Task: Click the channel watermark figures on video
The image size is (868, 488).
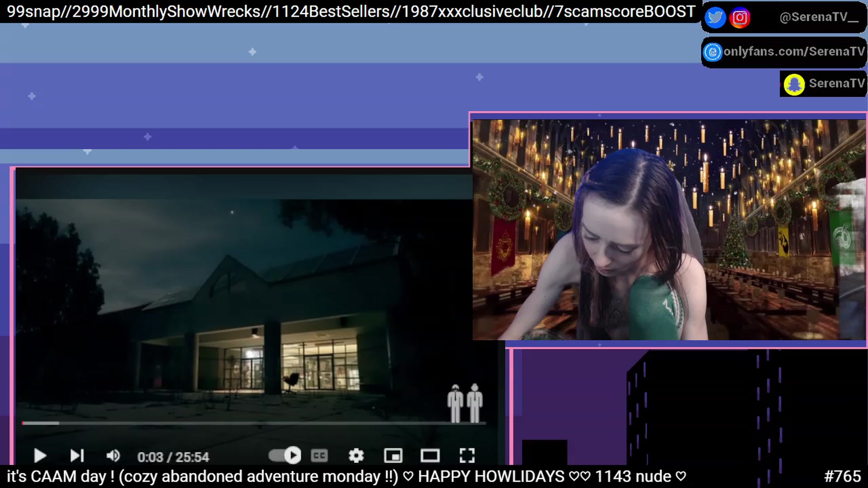Action: click(465, 403)
